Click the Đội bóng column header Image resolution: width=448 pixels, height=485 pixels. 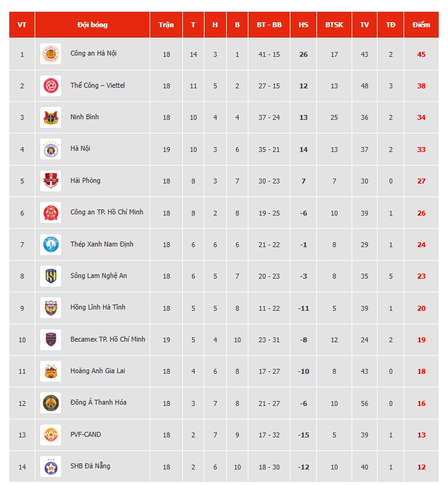93,25
